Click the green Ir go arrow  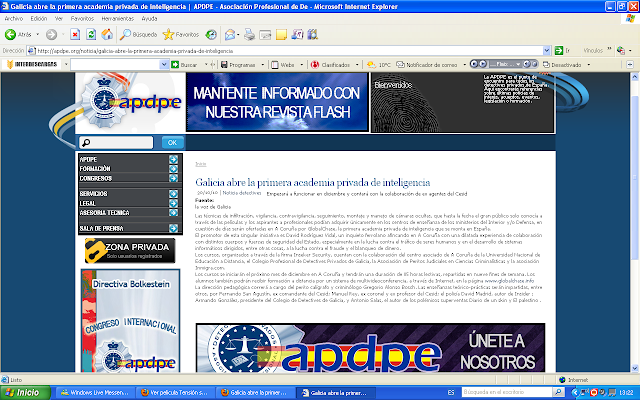pyautogui.click(x=559, y=51)
